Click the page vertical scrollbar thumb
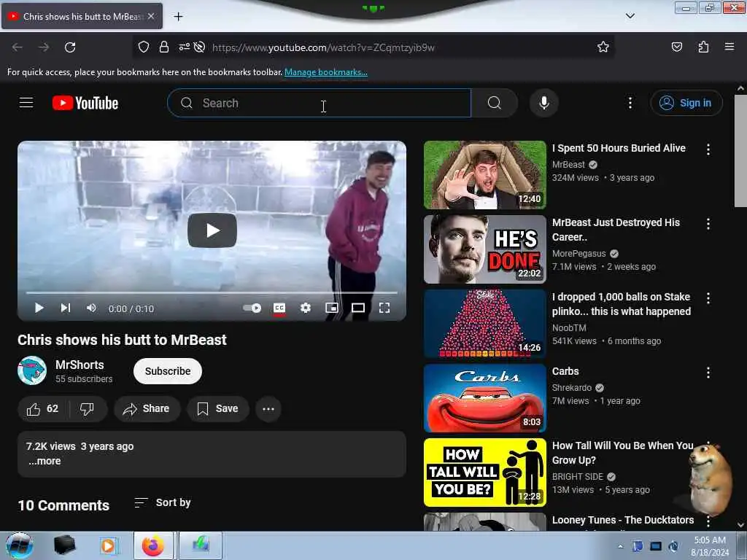Screen dimensions: 747x560 click(740, 151)
